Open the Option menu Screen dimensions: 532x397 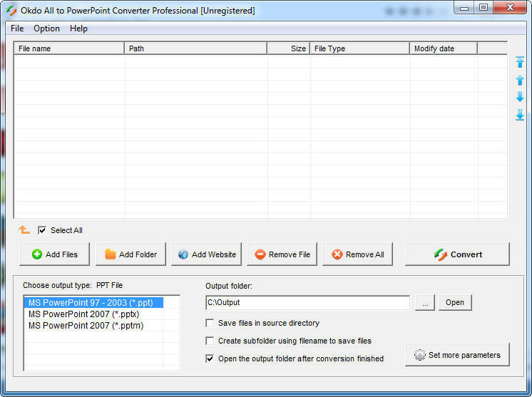(x=46, y=29)
